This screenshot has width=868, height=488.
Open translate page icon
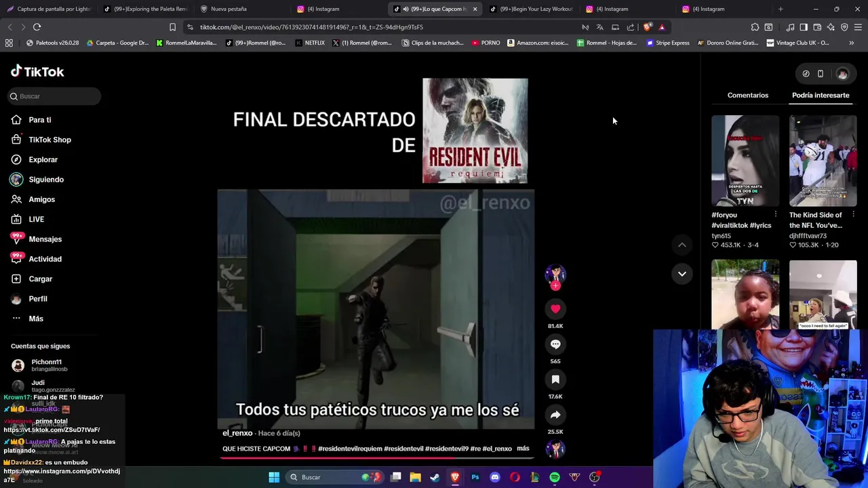[599, 27]
